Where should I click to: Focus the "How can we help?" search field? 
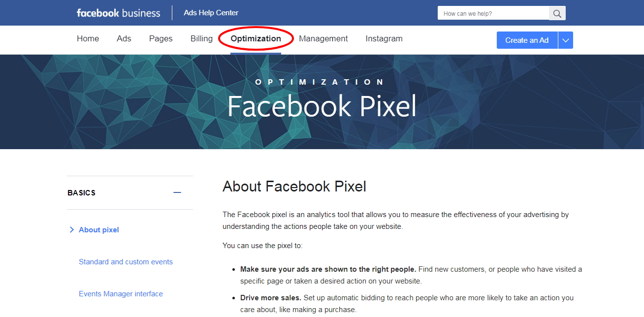pos(493,13)
